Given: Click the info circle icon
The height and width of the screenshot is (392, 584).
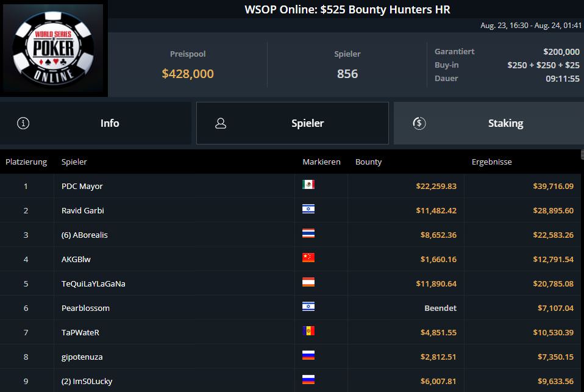Looking at the screenshot, I should 23,123.
